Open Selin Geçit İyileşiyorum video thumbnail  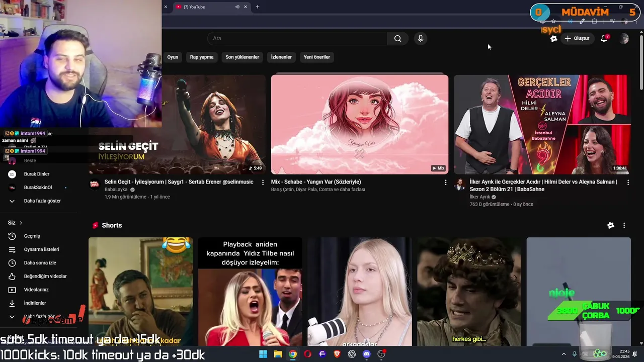(177, 124)
